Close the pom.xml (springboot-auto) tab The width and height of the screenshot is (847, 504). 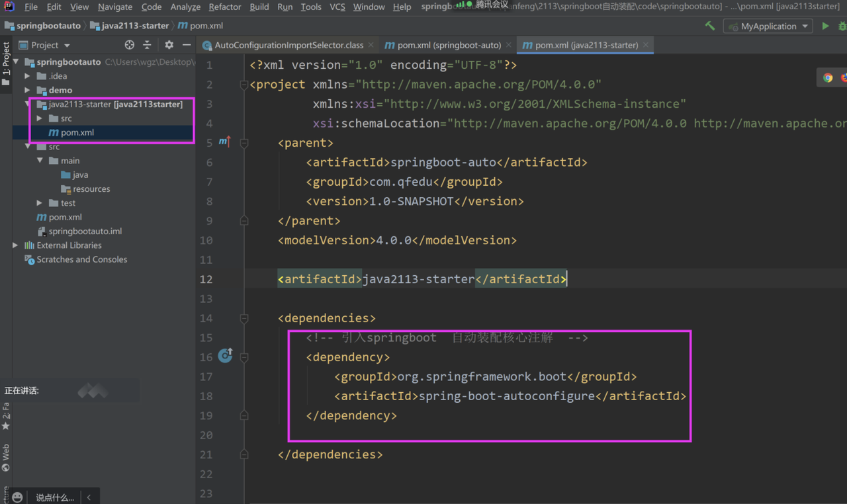[508, 45]
